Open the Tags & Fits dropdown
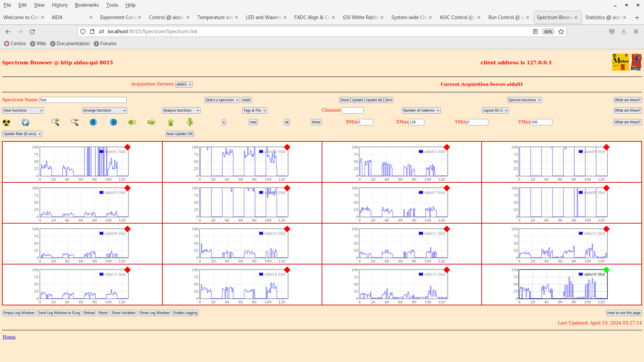The width and height of the screenshot is (644, 362). 255,110
